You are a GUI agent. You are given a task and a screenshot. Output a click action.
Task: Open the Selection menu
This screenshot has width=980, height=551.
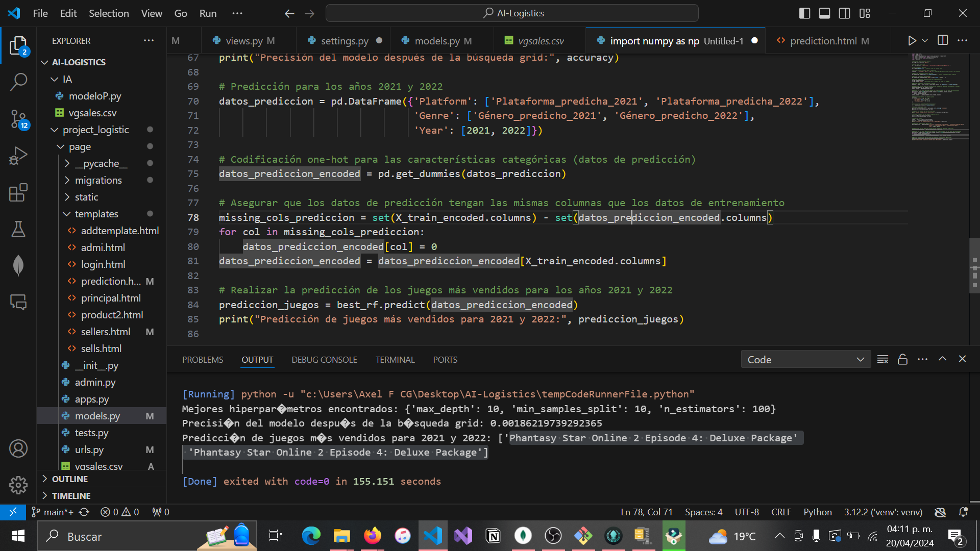[109, 13]
